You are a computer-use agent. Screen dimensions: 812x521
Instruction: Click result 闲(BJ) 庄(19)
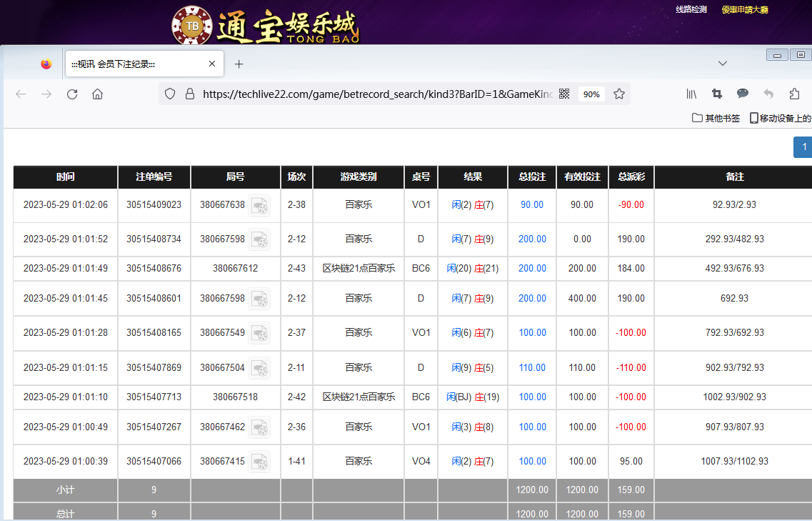click(472, 397)
